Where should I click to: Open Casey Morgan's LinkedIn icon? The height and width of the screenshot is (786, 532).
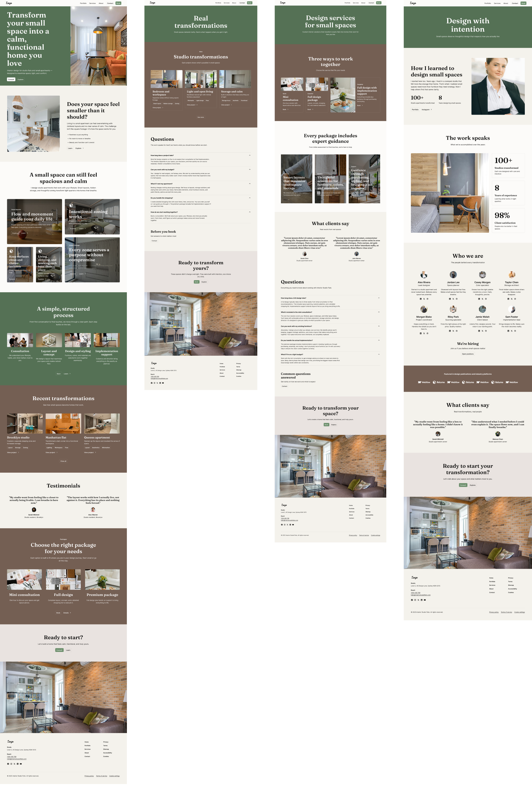pos(479,299)
